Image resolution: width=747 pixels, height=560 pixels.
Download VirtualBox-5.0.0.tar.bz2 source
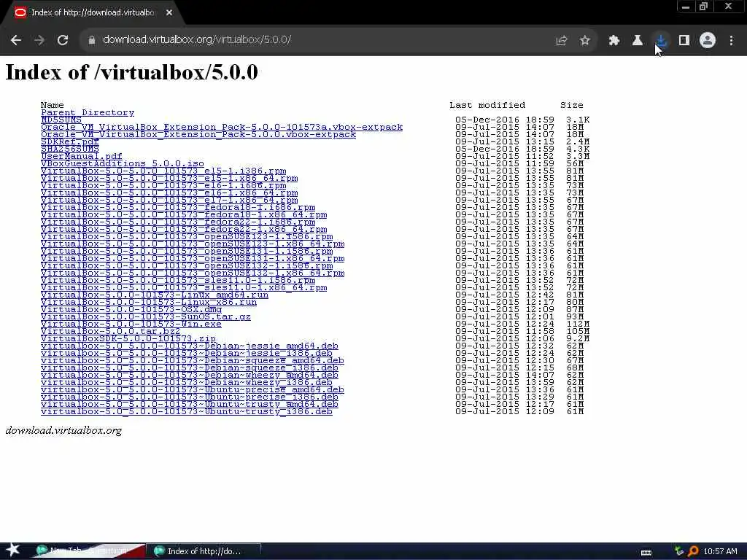pyautogui.click(x=111, y=332)
